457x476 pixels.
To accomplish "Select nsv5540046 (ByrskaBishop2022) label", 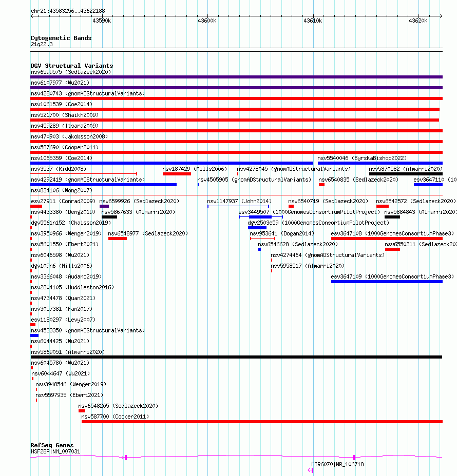I will coord(362,158).
